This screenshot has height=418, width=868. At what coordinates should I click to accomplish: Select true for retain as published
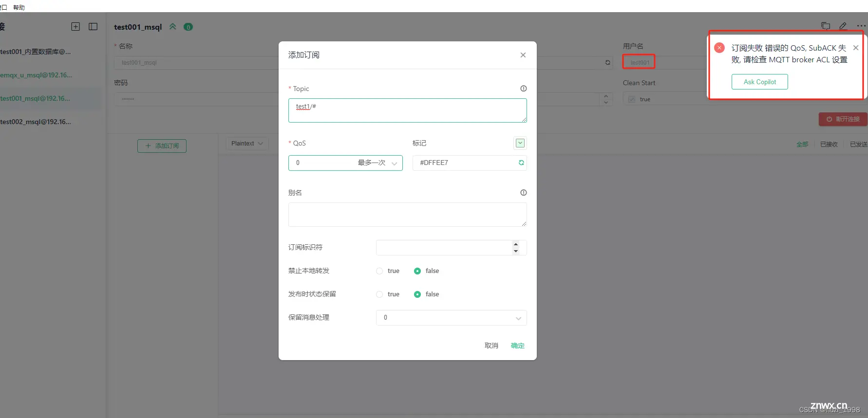coord(379,294)
